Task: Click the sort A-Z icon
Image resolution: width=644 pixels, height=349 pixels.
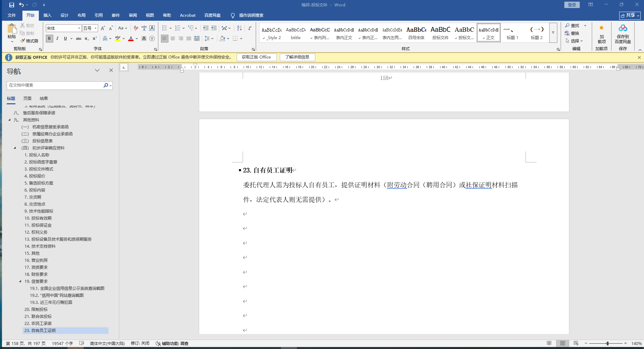Action: (x=239, y=28)
